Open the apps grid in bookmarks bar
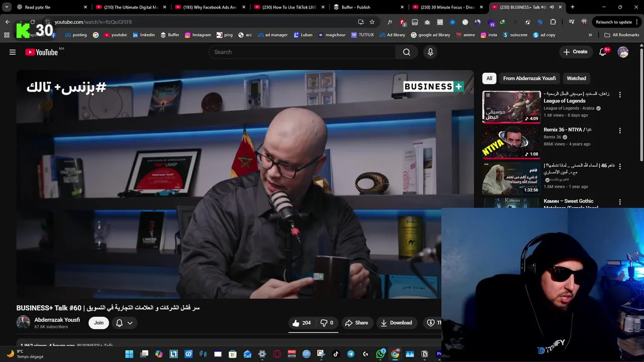 tap(7, 35)
